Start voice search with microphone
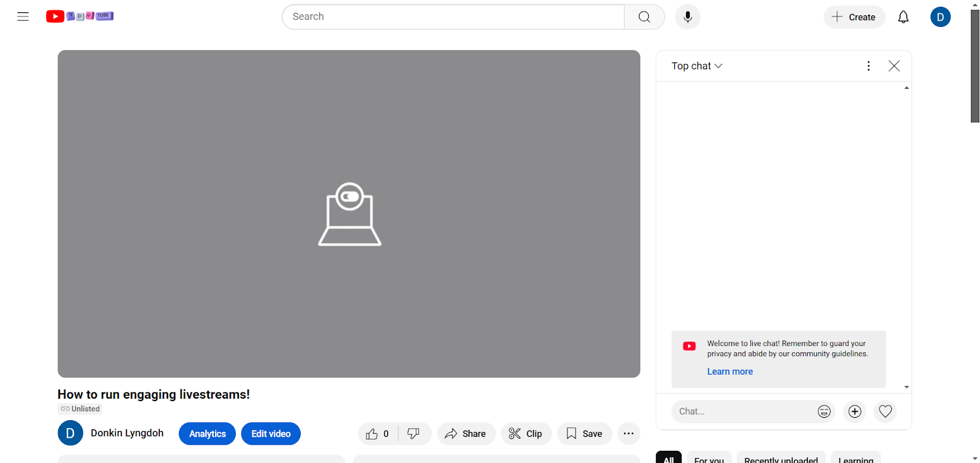The height and width of the screenshot is (463, 980). pos(688,17)
